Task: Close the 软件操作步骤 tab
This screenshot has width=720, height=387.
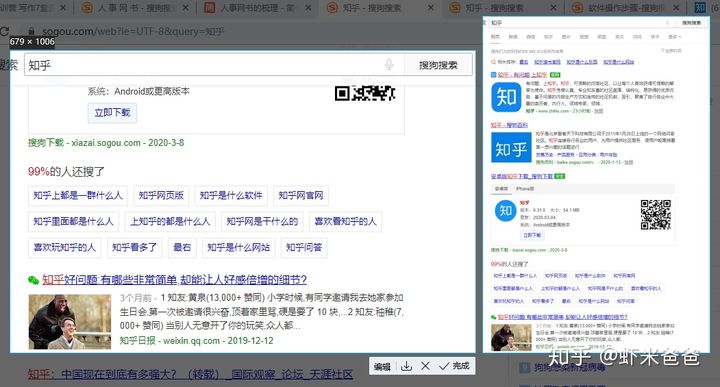Action: pos(676,8)
